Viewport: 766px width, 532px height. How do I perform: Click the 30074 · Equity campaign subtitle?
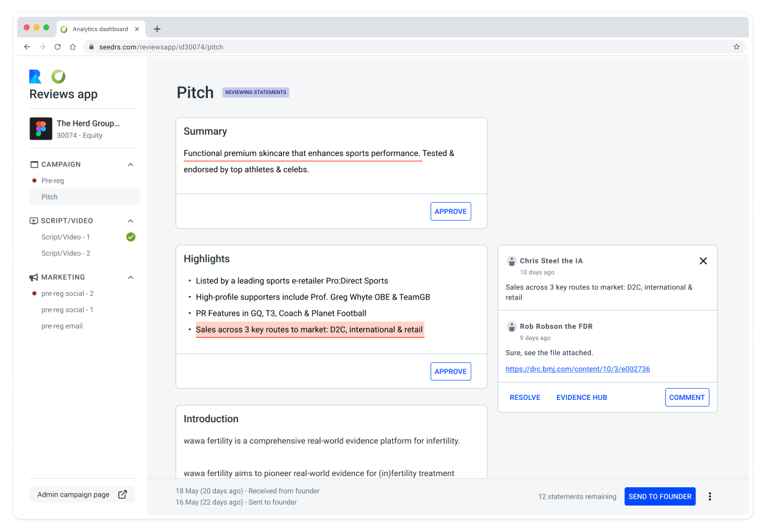coord(79,135)
